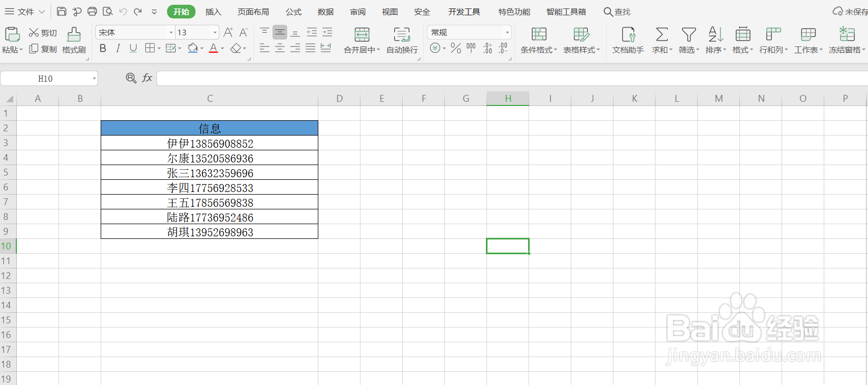The image size is (868, 385).
Task: Click the Print icon
Action: [x=92, y=12]
